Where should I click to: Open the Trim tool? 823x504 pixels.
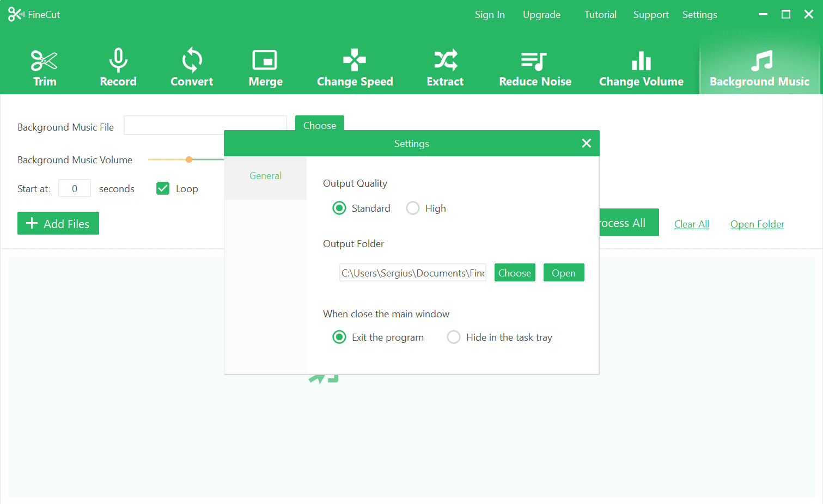45,67
